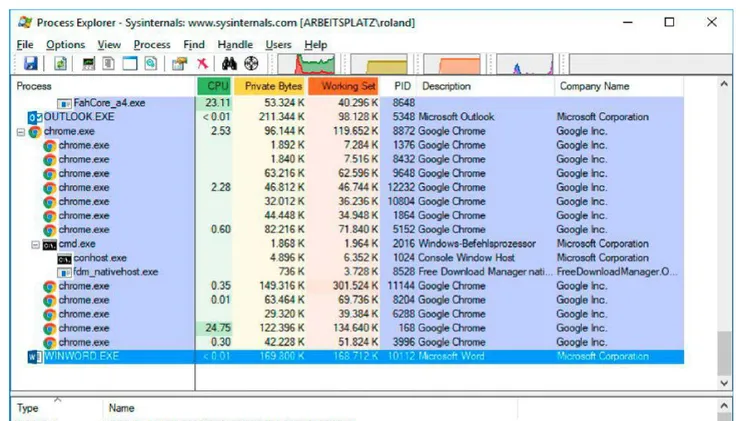Image resolution: width=750 pixels, height=421 pixels.
Task: Sort by the Company Name column header
Action: pos(619,86)
